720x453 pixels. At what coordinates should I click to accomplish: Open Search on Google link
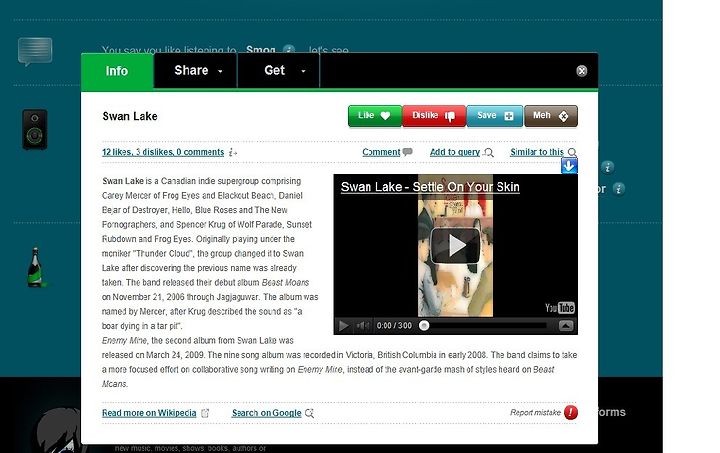tap(266, 413)
